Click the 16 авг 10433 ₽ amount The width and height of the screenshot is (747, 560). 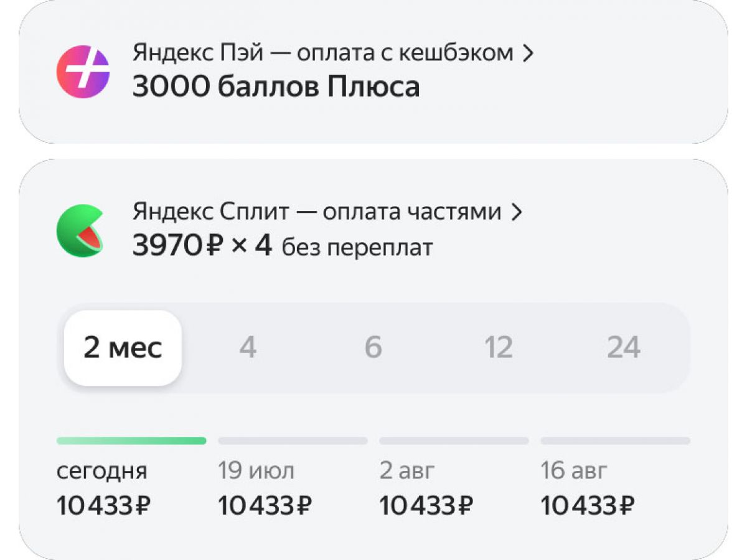(588, 506)
